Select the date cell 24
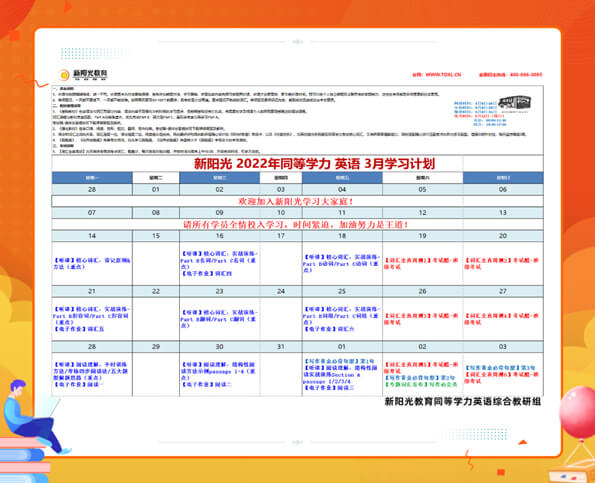595x483 pixels. 281,291
